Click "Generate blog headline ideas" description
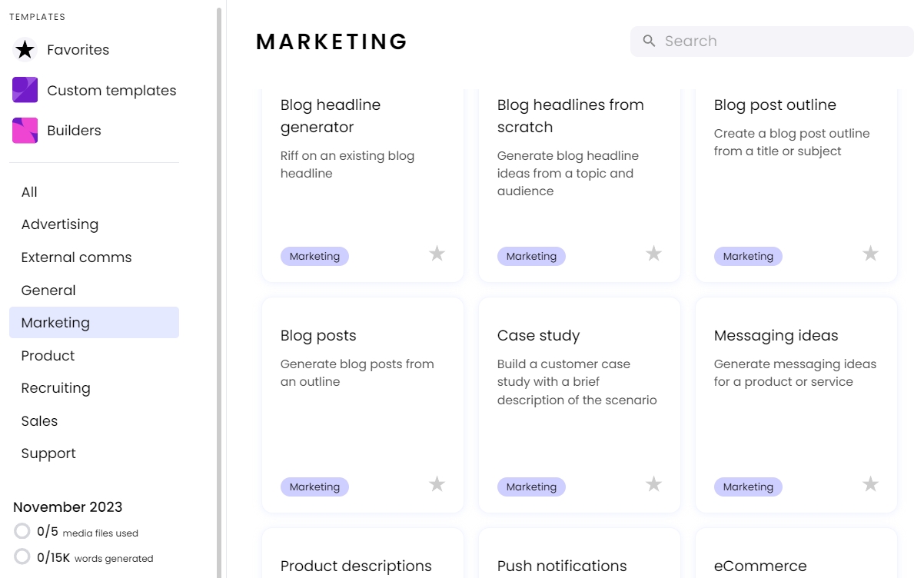Viewport: 924px width, 578px height. (568, 174)
